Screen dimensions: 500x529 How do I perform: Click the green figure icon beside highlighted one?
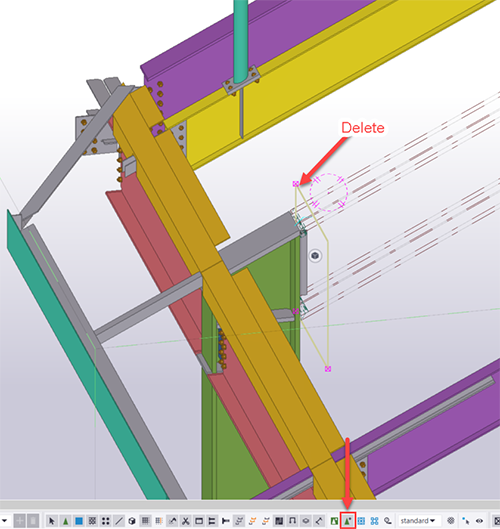[x=334, y=521]
